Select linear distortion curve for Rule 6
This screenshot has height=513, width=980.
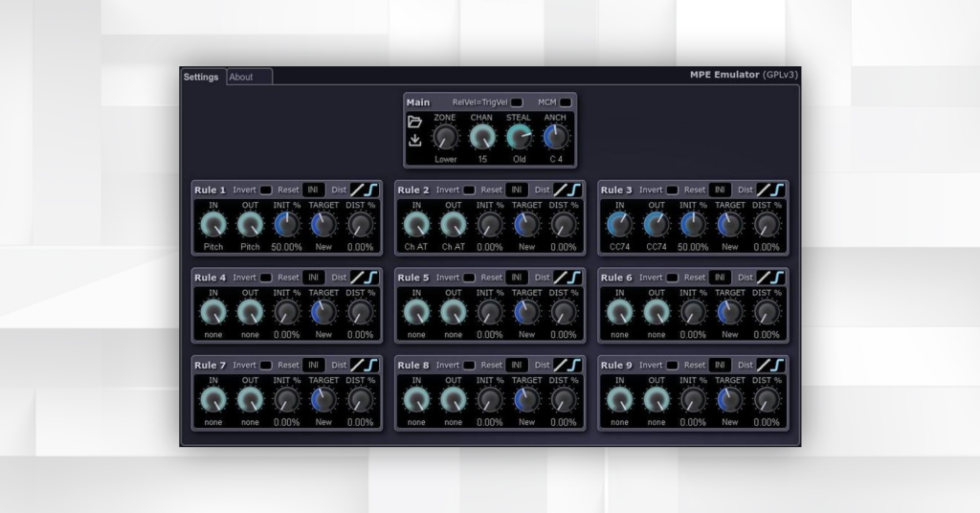(x=764, y=278)
